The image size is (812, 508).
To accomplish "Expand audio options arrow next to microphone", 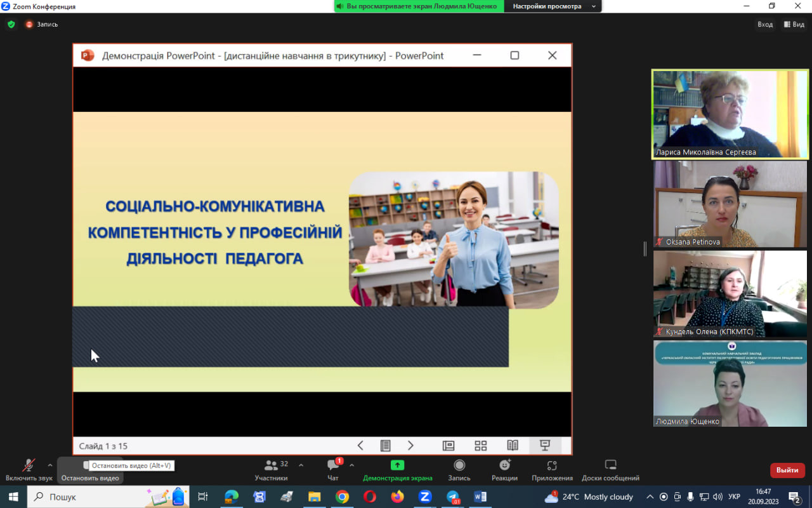I will [50, 465].
